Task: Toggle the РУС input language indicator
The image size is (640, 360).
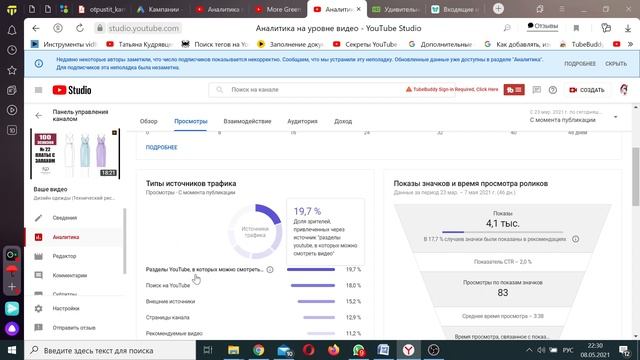Action: coord(568,350)
